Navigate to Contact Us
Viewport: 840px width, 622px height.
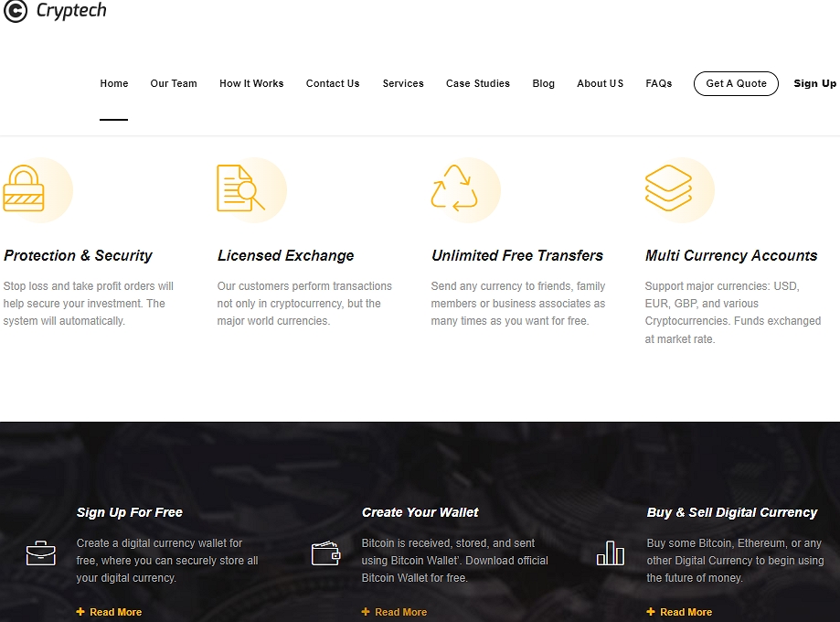[x=333, y=83]
